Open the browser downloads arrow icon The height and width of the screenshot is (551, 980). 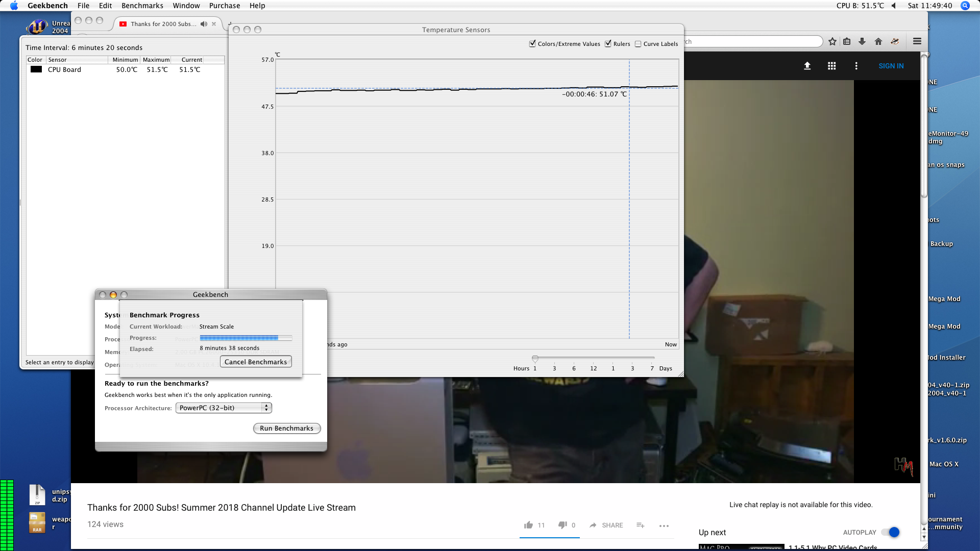click(x=862, y=42)
